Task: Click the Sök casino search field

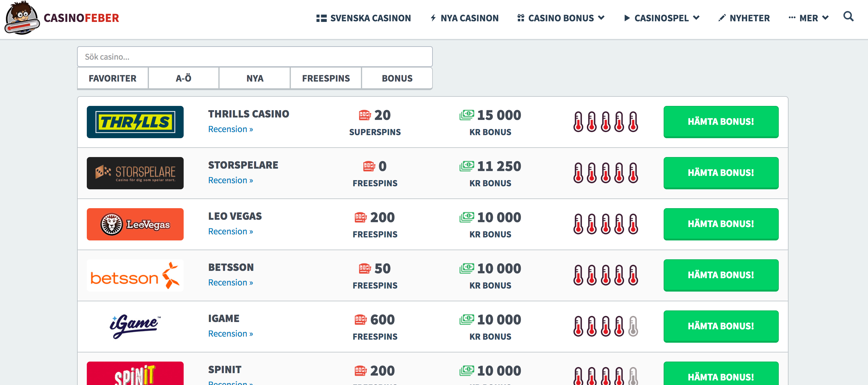Action: pyautogui.click(x=255, y=57)
